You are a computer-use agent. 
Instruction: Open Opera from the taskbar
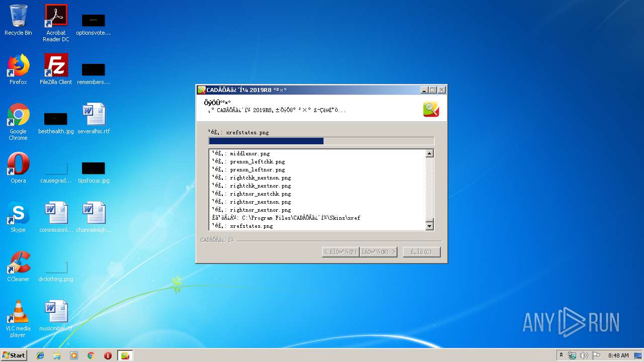tap(108, 355)
